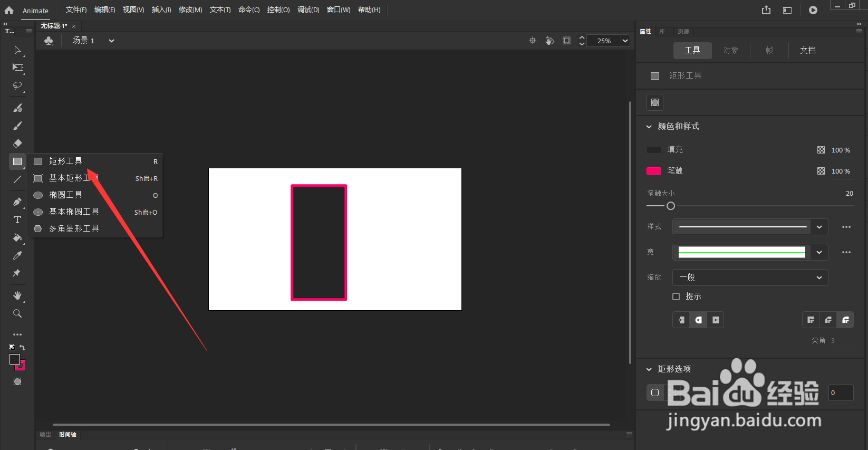Choose 基本椭圆工具 from the flyout
This screenshot has width=868, height=450.
[x=95, y=212]
